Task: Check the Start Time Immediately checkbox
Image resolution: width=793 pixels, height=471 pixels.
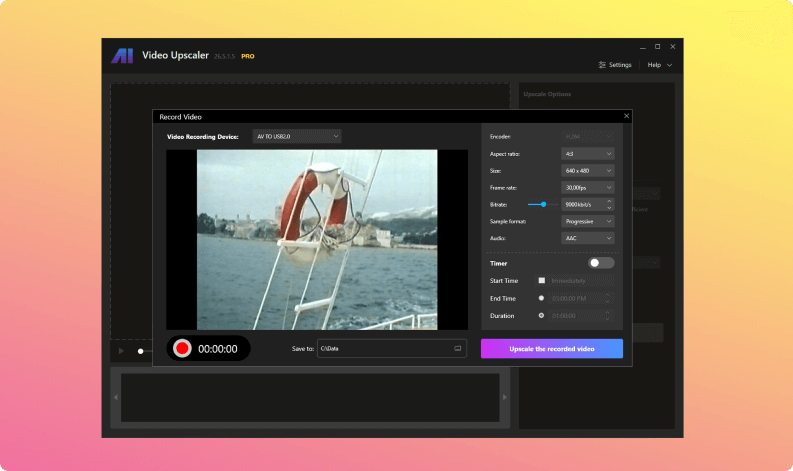Action: (x=542, y=281)
